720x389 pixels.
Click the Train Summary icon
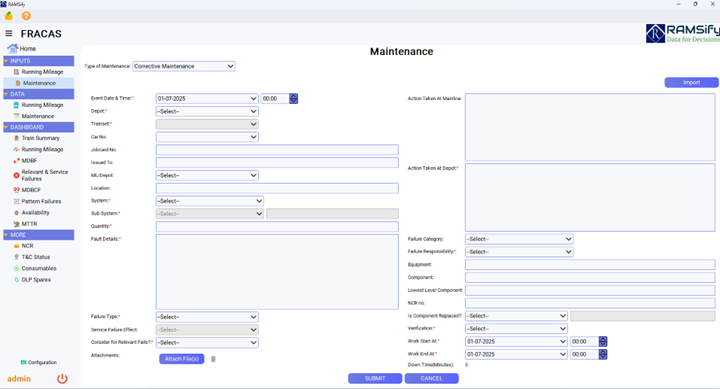(x=17, y=138)
